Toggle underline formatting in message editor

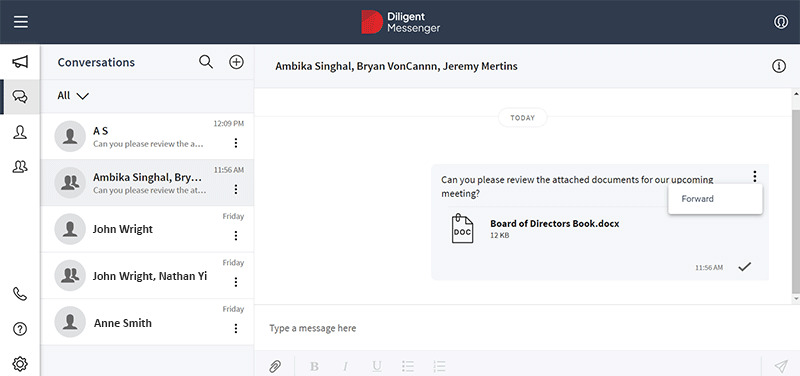(x=377, y=366)
